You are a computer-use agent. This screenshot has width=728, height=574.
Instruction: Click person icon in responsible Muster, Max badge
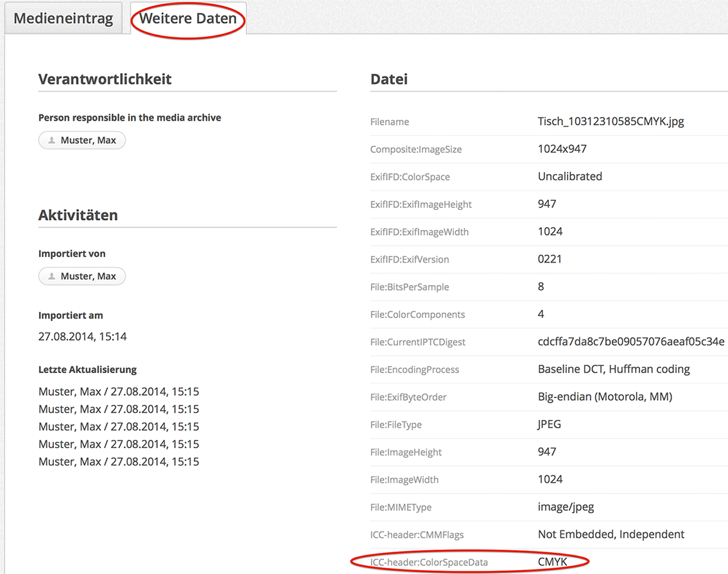[x=52, y=141]
